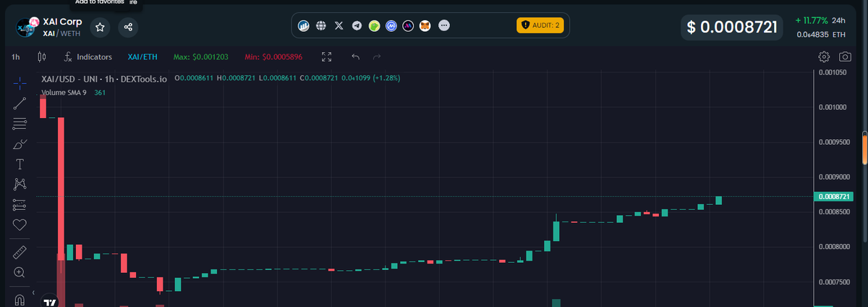Select the zoom in magnifier tool
This screenshot has height=307, width=868.
[x=20, y=272]
